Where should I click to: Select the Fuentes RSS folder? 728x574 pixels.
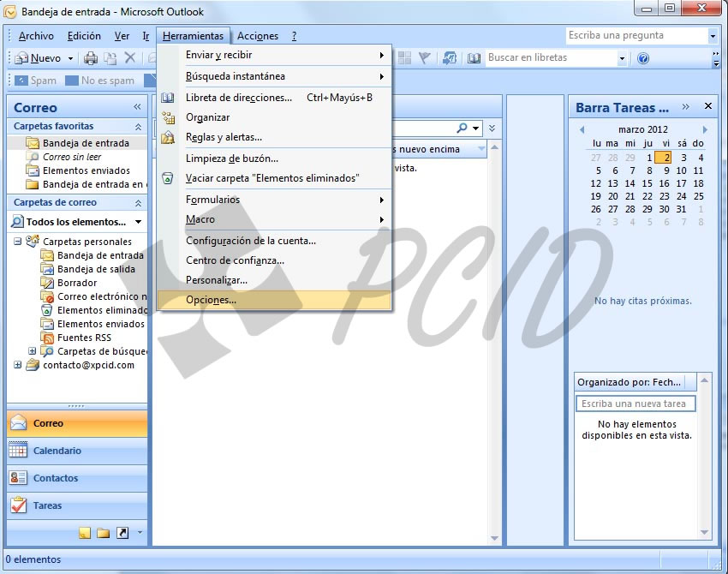(x=84, y=338)
